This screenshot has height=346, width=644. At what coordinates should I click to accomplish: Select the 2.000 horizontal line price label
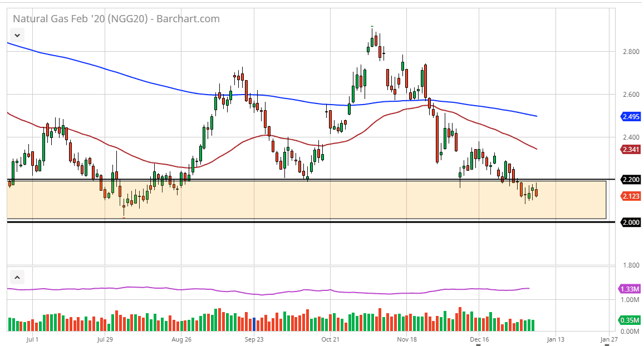tap(631, 223)
